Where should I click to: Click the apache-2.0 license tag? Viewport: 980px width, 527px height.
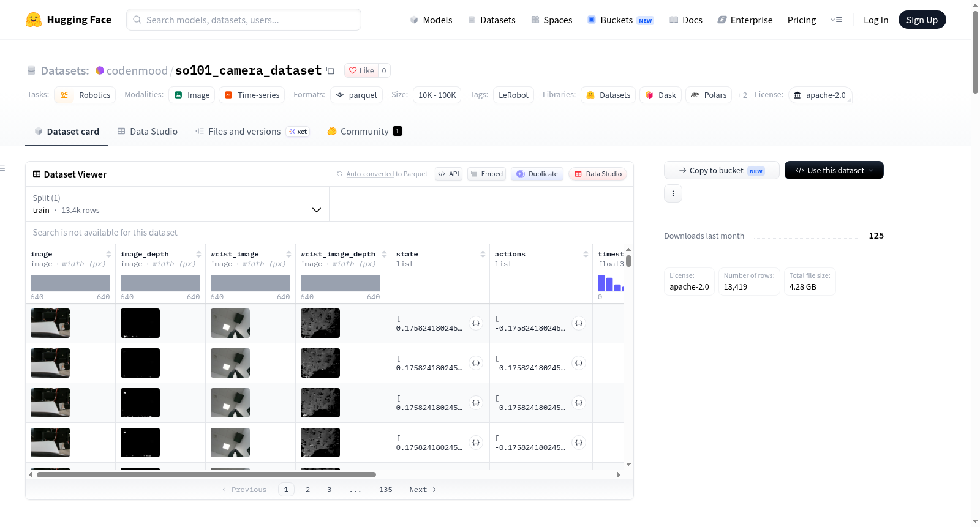(x=820, y=95)
